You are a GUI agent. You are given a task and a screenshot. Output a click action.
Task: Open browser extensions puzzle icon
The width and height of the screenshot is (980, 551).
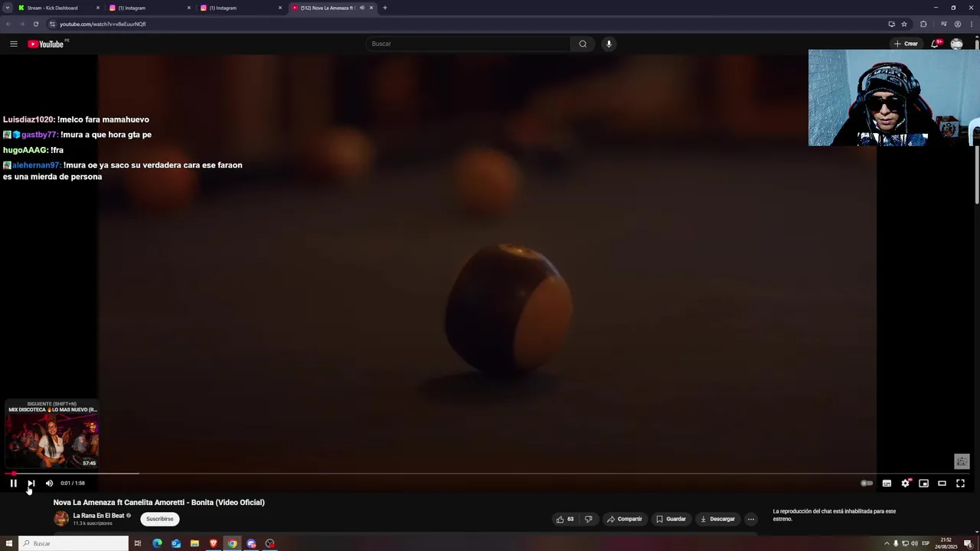coord(923,24)
